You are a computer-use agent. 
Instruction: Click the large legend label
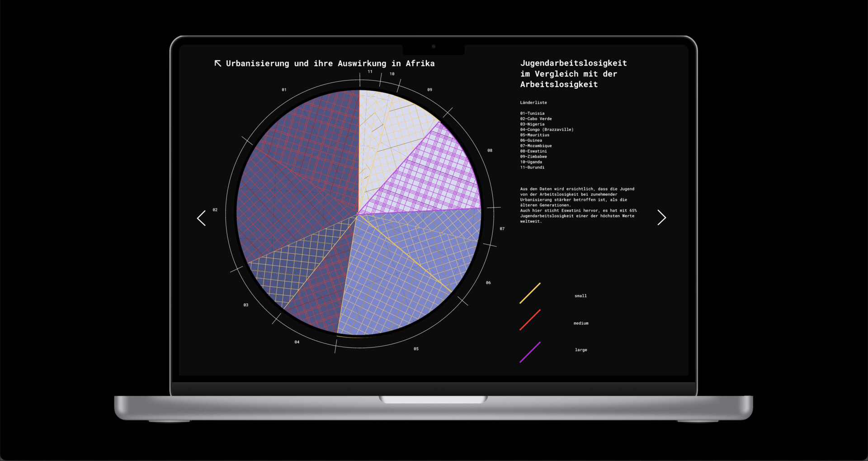point(581,350)
